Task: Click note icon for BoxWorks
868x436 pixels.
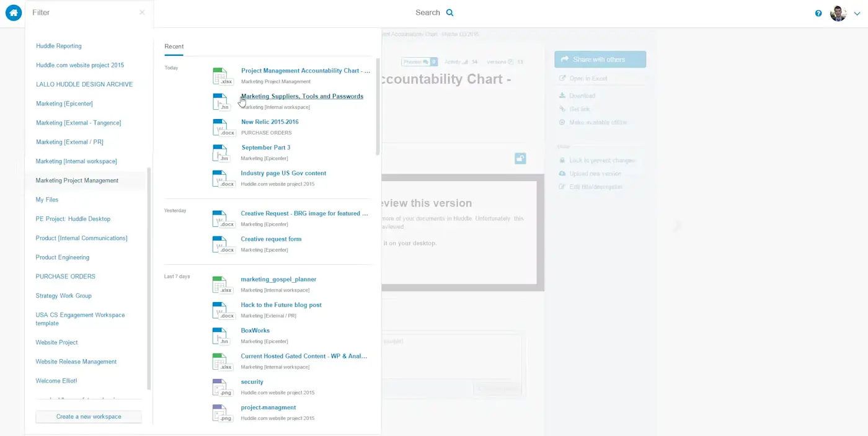Action: (222, 336)
